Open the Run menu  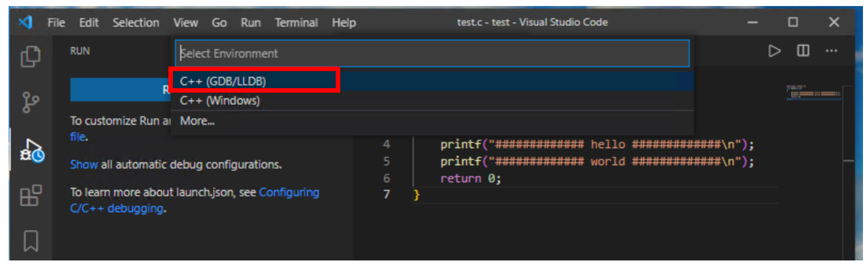[251, 23]
